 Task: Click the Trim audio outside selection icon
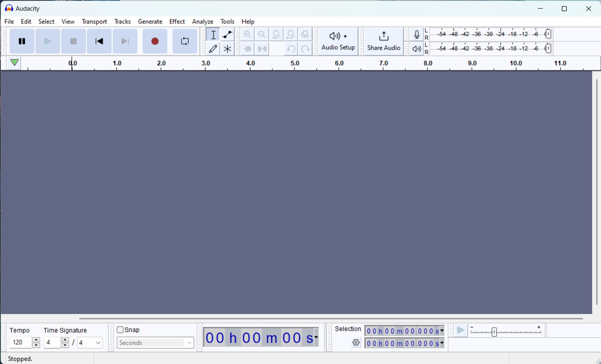pos(247,48)
